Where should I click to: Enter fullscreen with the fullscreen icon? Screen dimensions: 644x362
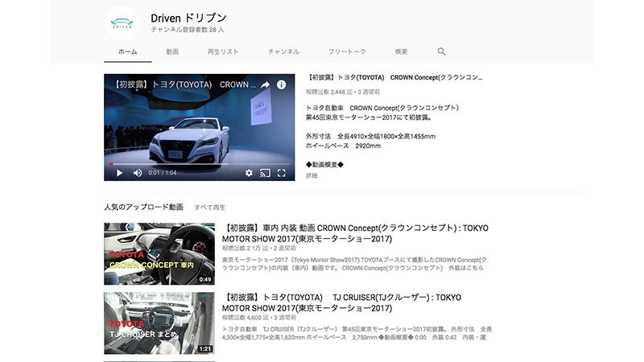pyautogui.click(x=281, y=173)
